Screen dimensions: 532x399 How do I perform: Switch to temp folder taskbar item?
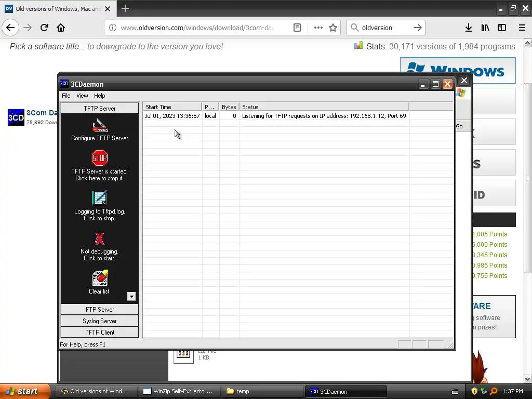(262, 391)
